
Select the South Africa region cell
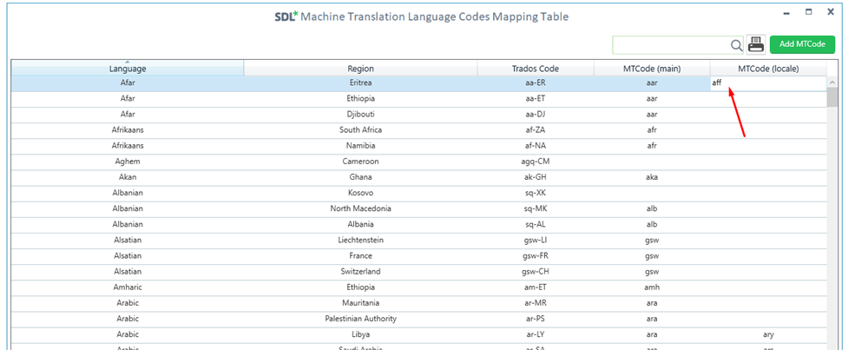tap(360, 130)
